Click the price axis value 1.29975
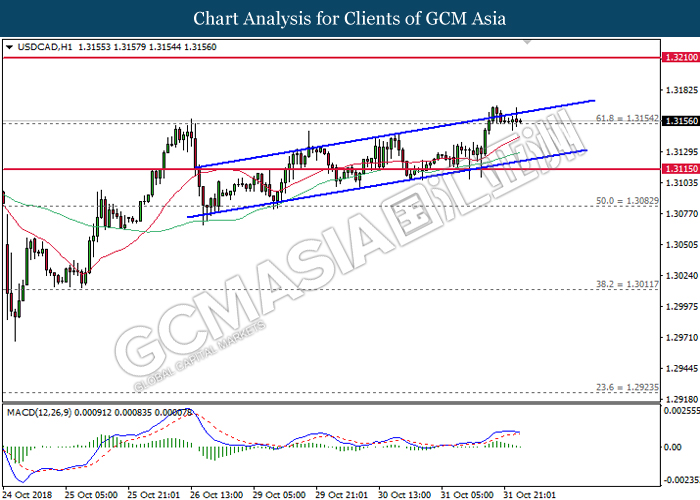700x500 pixels. click(681, 307)
